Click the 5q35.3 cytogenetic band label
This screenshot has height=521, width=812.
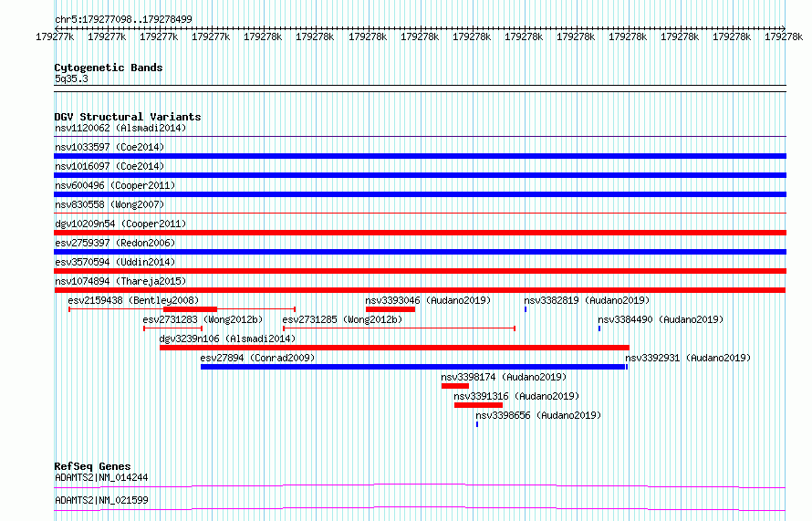71,78
